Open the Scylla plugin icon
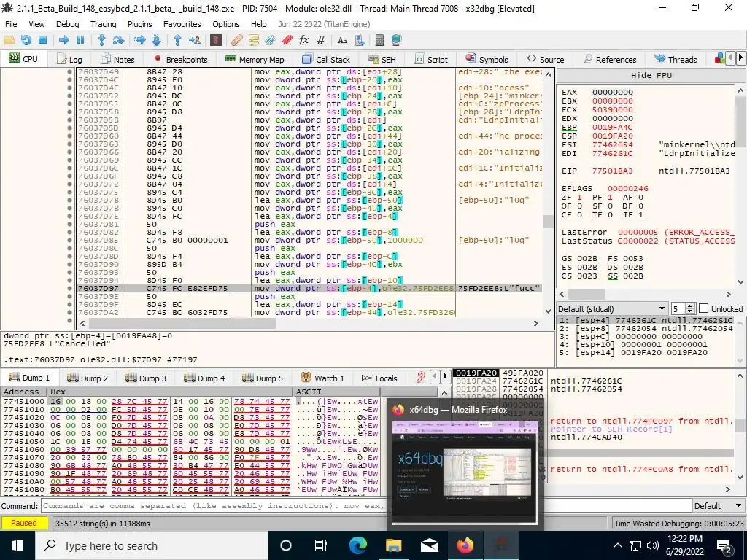747x560 pixels. [216, 41]
